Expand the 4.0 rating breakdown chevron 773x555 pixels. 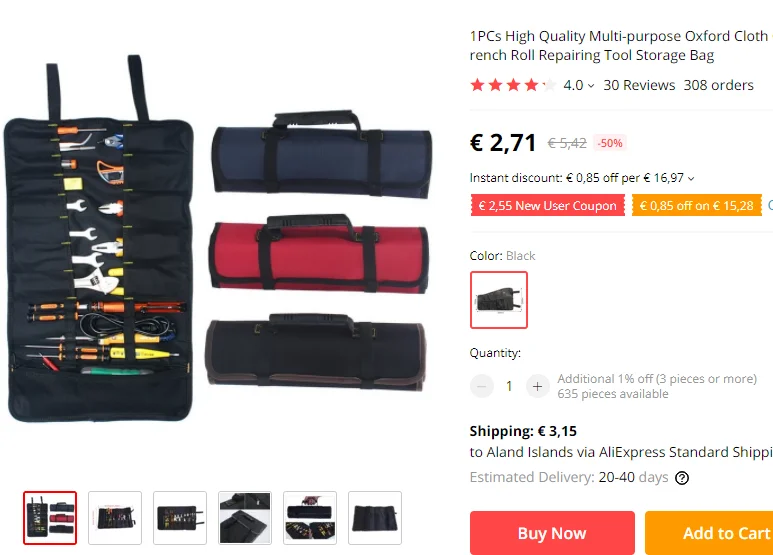591,86
